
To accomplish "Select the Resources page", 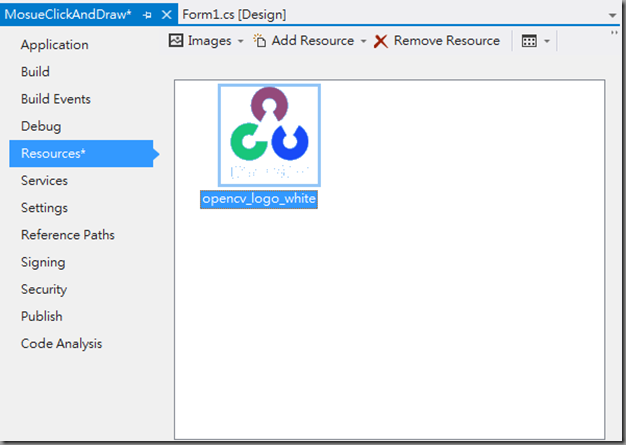I will pyautogui.click(x=81, y=153).
